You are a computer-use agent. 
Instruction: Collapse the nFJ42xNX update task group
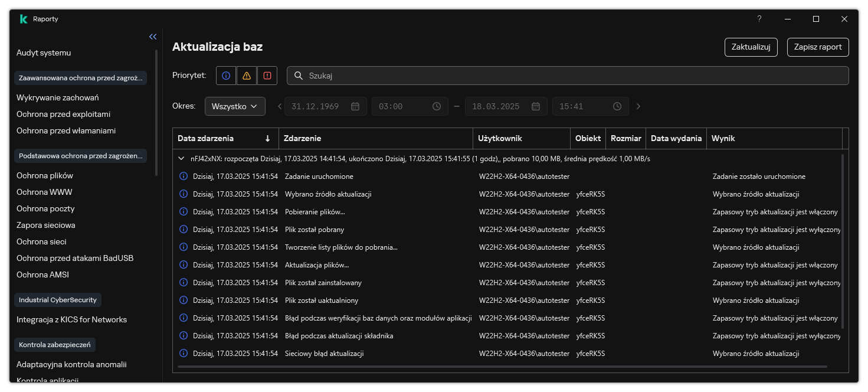coord(181,159)
